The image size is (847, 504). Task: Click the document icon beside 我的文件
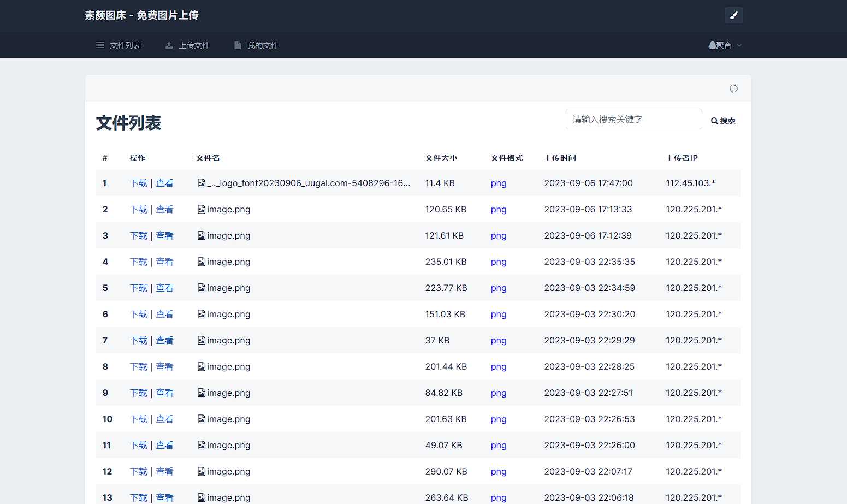238,45
